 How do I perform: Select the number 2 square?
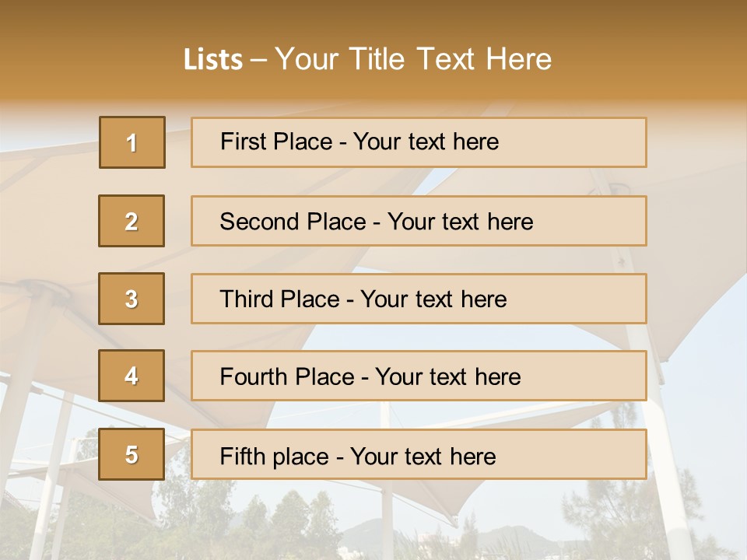[x=132, y=221]
